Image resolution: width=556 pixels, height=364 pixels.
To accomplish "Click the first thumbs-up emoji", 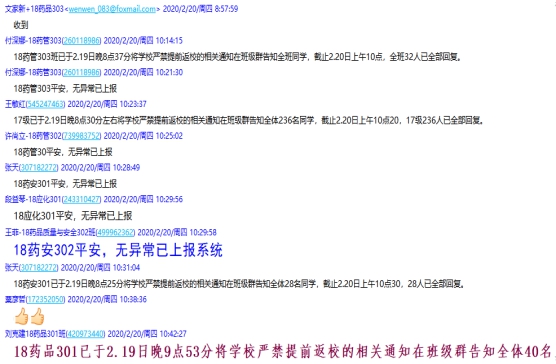I will click(21, 316).
